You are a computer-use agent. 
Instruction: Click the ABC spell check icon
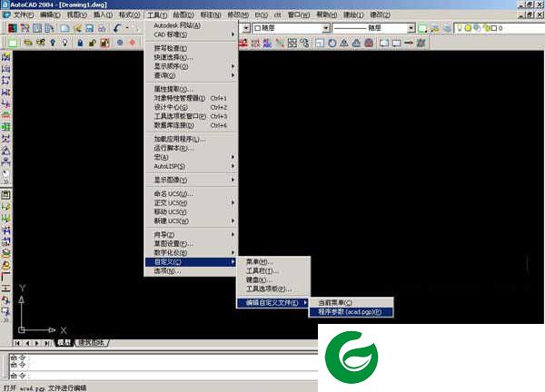click(x=267, y=43)
